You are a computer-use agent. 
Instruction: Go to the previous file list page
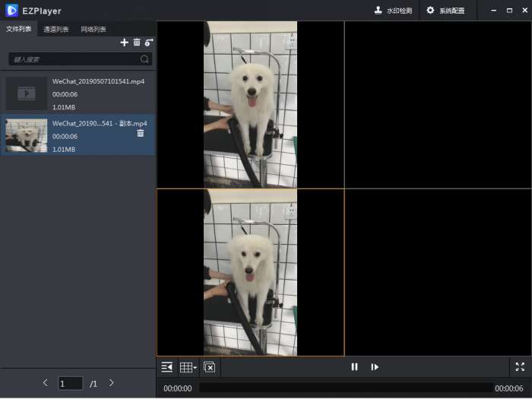[46, 383]
